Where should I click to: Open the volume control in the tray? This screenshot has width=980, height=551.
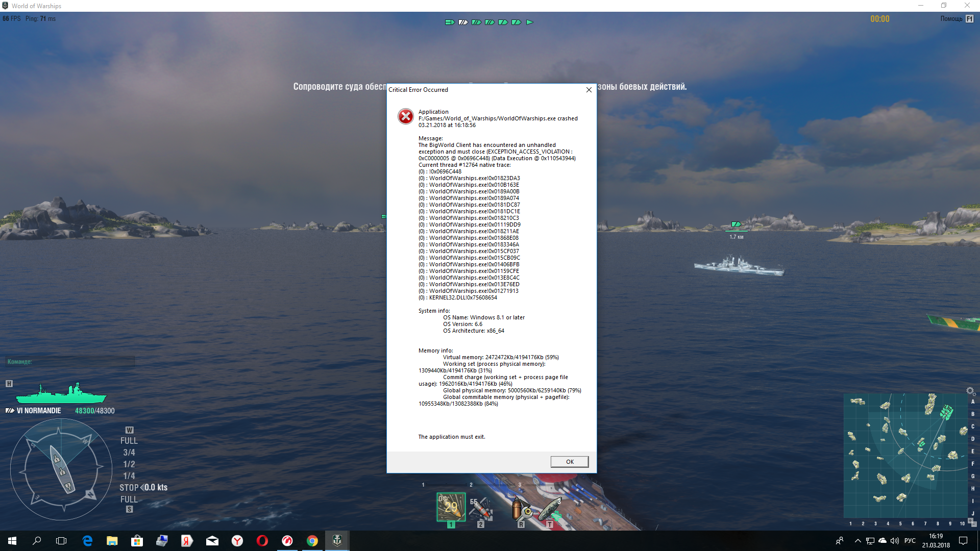895,541
